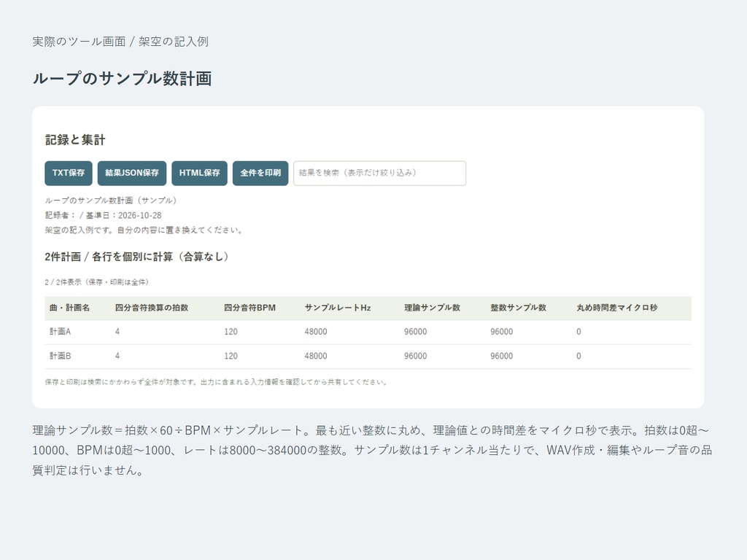This screenshot has width=747, height=560.
Task: Click the 丸め時間差マイクロ秒 column header
Action: coord(617,308)
